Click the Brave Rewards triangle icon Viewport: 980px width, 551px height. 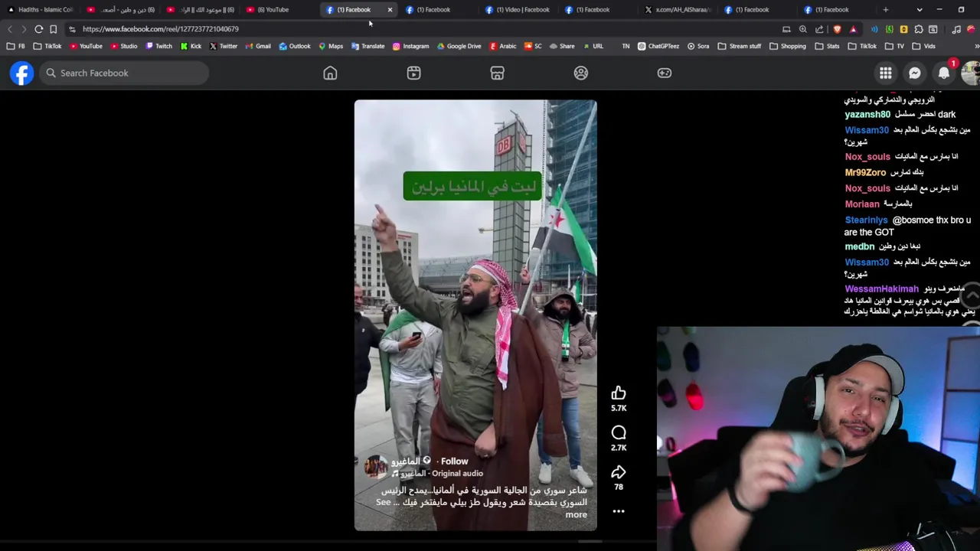click(x=852, y=29)
